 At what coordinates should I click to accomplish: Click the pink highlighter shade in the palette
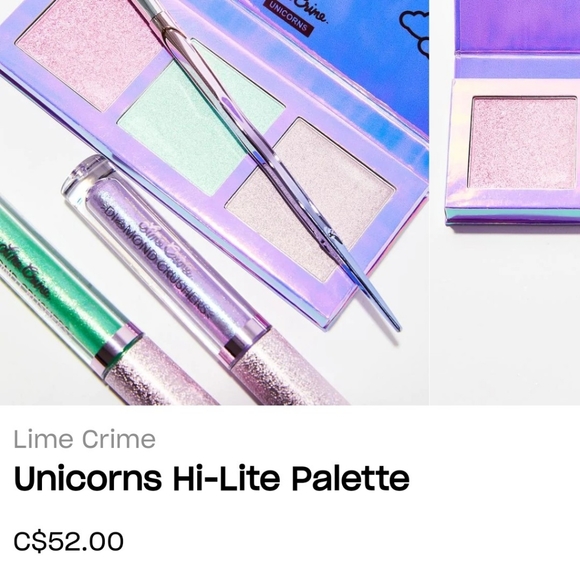[89, 52]
